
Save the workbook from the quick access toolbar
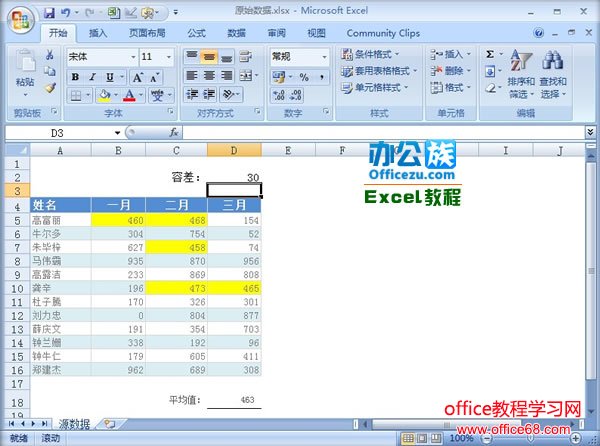pyautogui.click(x=49, y=13)
